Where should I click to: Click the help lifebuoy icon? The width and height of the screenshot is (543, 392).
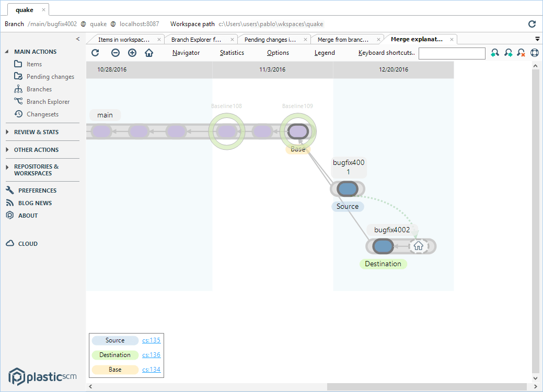535,53
